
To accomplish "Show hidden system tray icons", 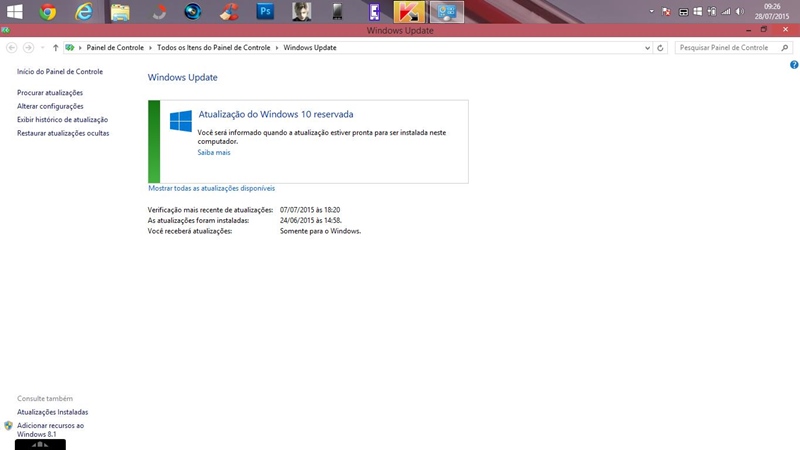I will pos(652,11).
